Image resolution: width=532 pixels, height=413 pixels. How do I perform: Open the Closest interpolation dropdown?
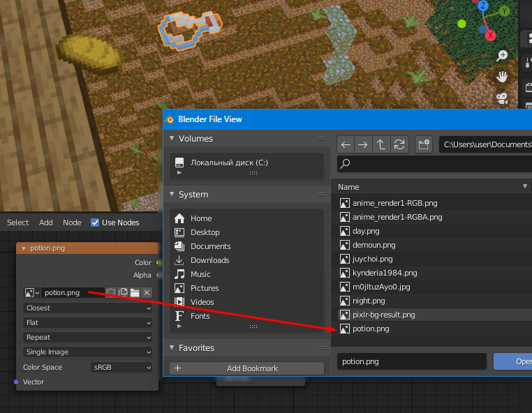click(88, 308)
